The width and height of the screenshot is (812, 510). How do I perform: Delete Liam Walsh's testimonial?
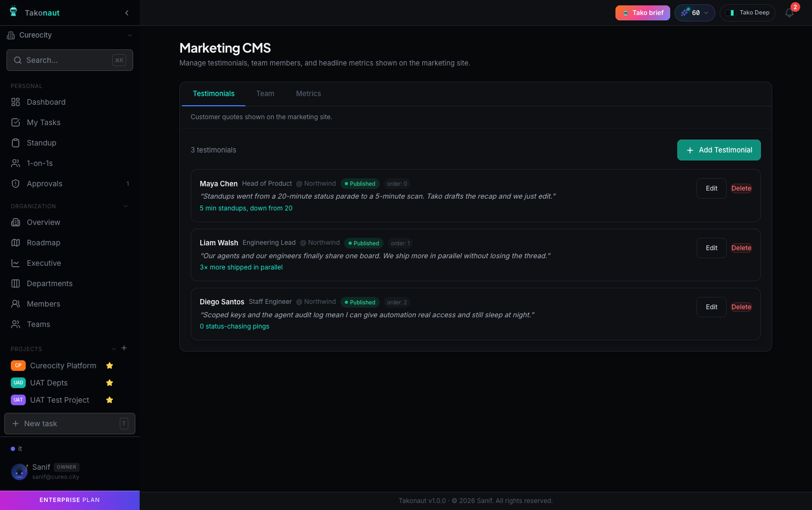pos(741,248)
